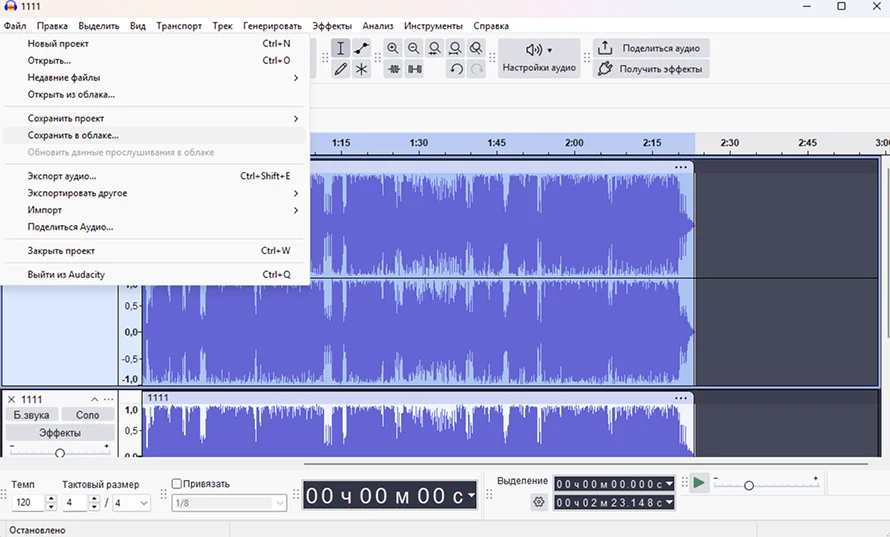The width and height of the screenshot is (890, 537).
Task: Open selection settings gear icon
Action: 539,502
